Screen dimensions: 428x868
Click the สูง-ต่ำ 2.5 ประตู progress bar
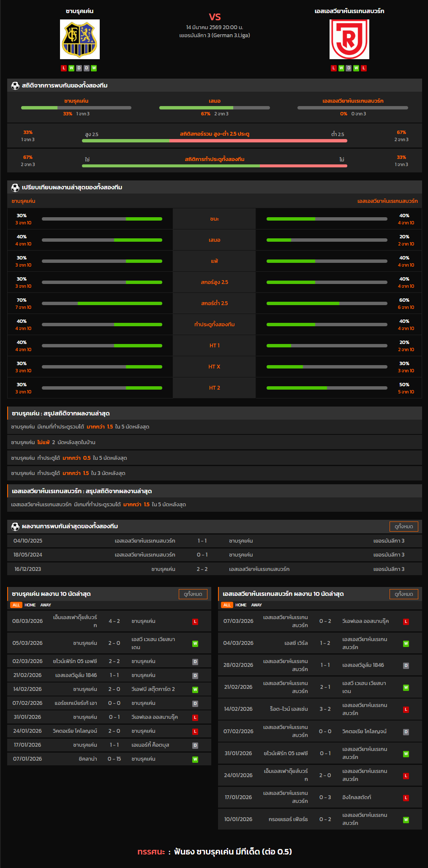214,141
